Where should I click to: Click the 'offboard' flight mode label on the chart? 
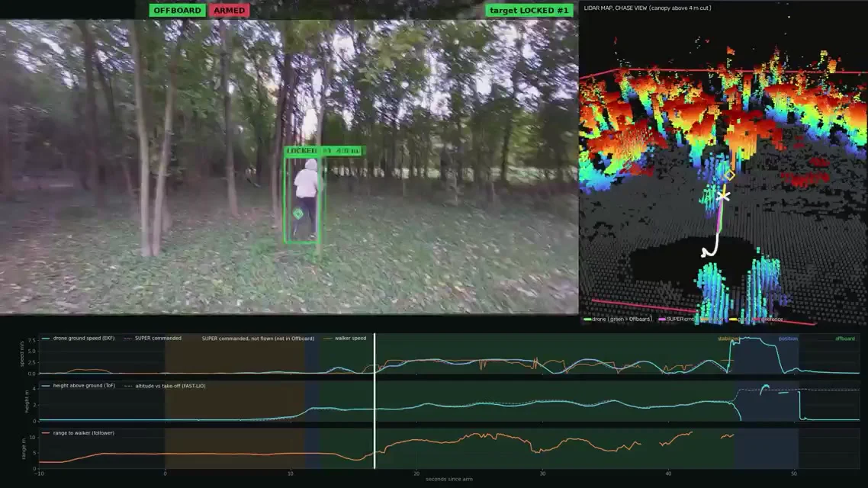[x=845, y=339]
